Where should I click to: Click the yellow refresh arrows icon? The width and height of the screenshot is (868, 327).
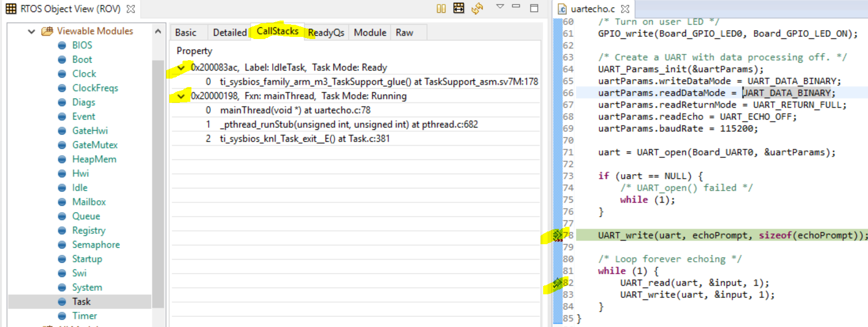(x=477, y=8)
